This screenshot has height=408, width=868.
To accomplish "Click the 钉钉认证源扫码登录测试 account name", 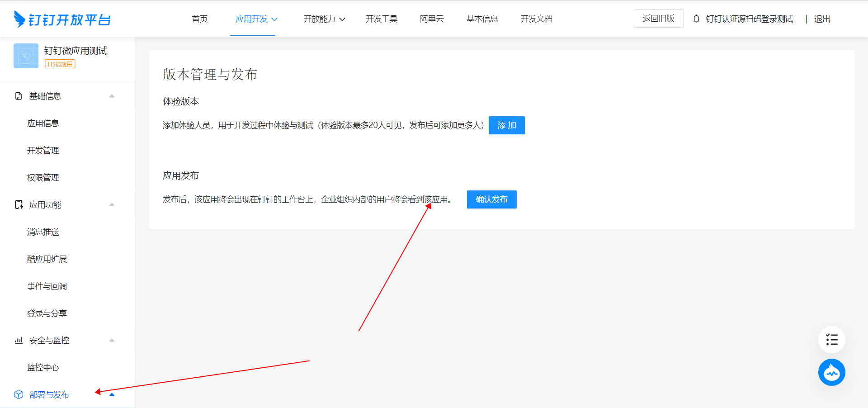I will click(750, 19).
